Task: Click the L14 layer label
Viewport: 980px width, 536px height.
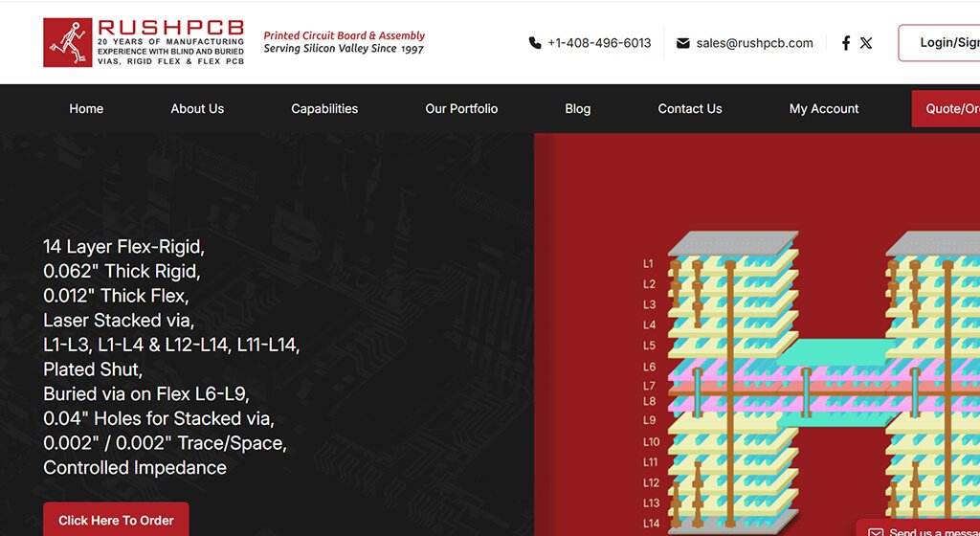Action: (x=651, y=524)
